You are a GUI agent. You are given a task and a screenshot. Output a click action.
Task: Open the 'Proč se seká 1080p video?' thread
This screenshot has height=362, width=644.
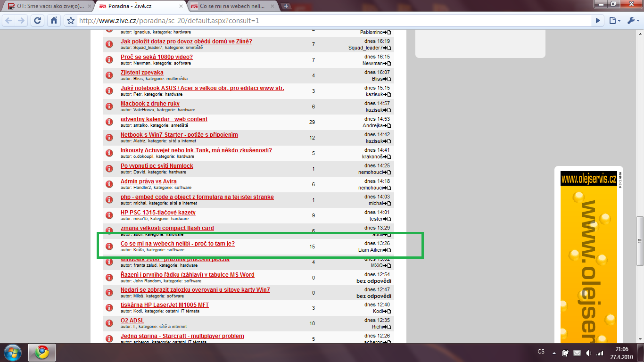[157, 57]
